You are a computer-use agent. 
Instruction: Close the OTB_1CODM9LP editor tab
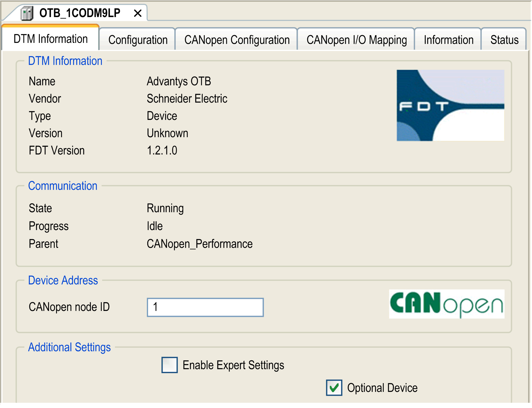point(138,13)
